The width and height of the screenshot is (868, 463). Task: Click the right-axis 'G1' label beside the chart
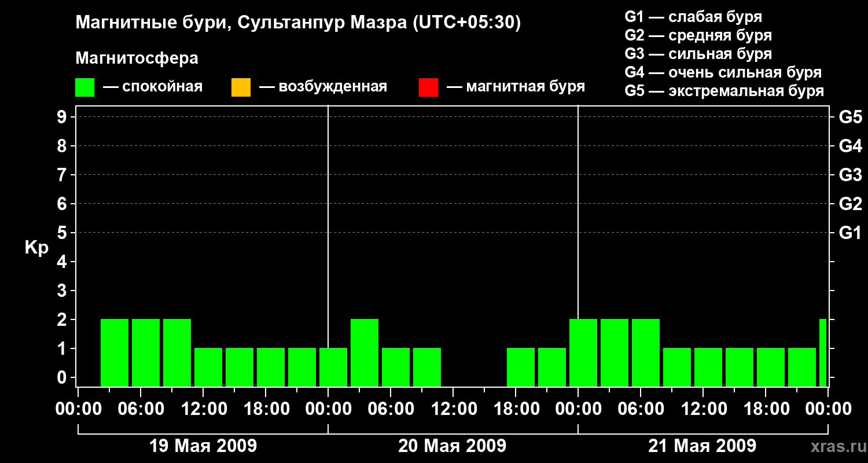851,233
